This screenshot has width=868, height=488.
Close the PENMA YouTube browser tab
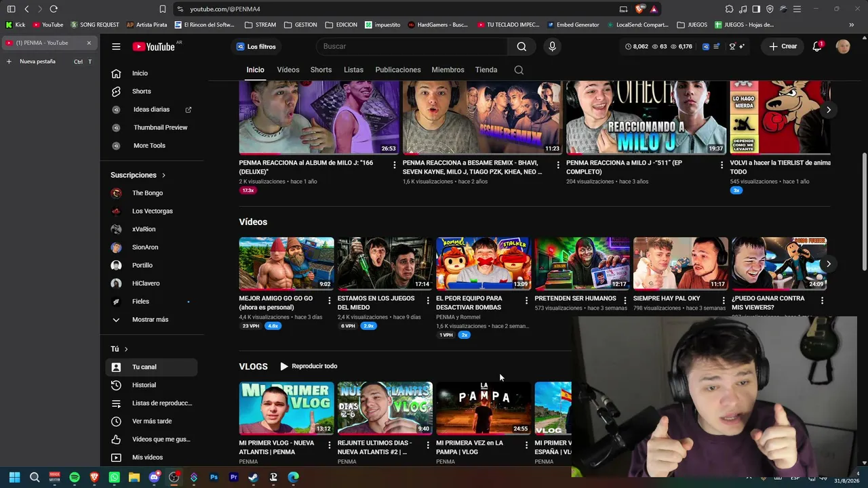[x=89, y=43]
